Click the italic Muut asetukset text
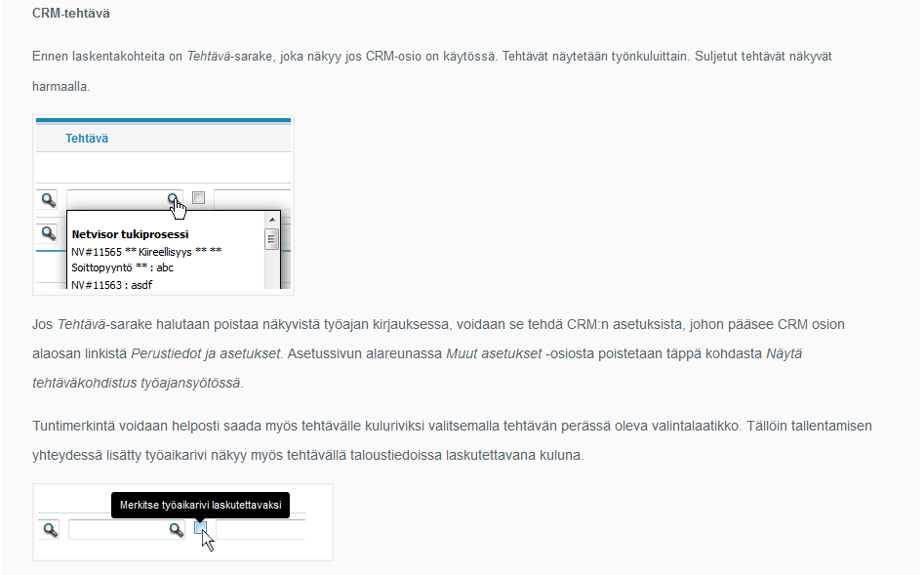Viewport: 924px width, 575px height. 494,353
